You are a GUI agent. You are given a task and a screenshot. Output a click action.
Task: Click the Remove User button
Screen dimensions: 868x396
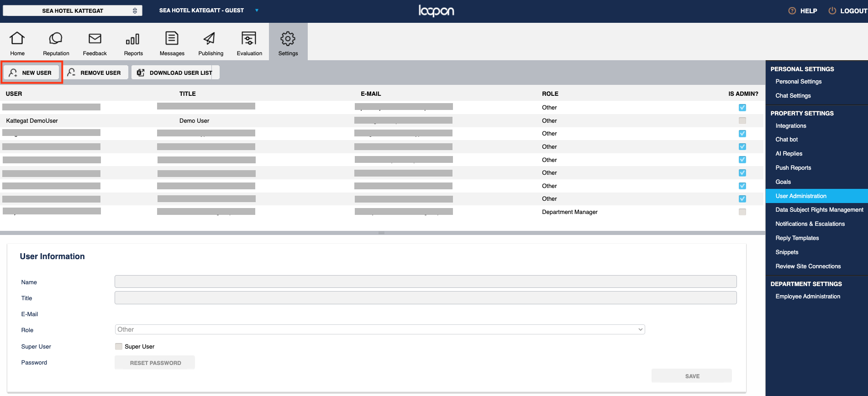tap(95, 73)
